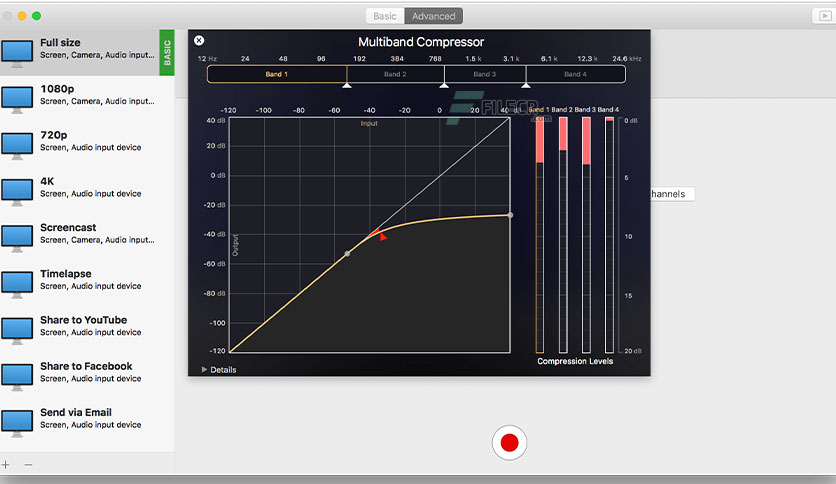This screenshot has height=484, width=836.
Task: Open the preview window icon in title bar
Action: click(824, 16)
